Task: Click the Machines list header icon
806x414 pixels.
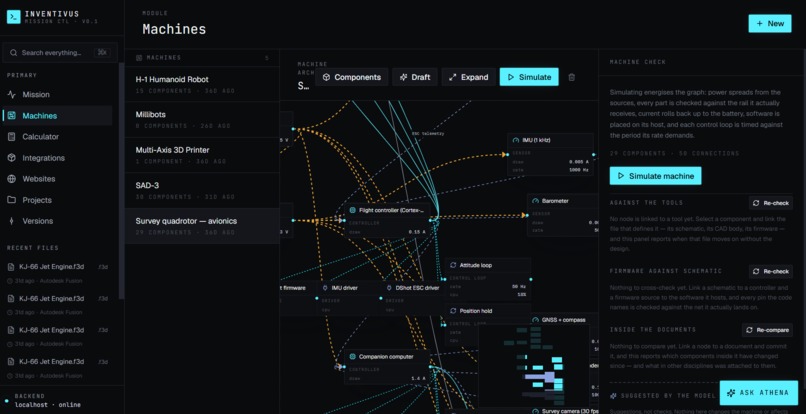Action: [x=139, y=58]
